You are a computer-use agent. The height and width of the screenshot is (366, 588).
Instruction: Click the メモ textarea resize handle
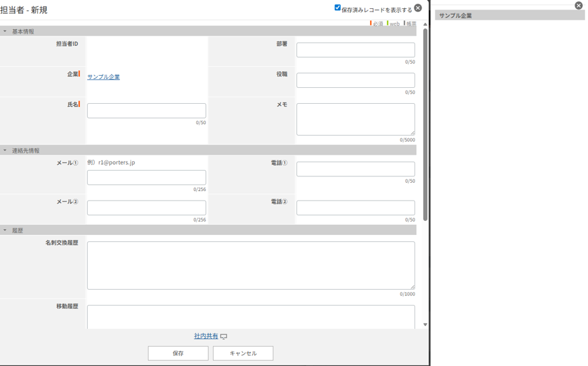coord(412,132)
